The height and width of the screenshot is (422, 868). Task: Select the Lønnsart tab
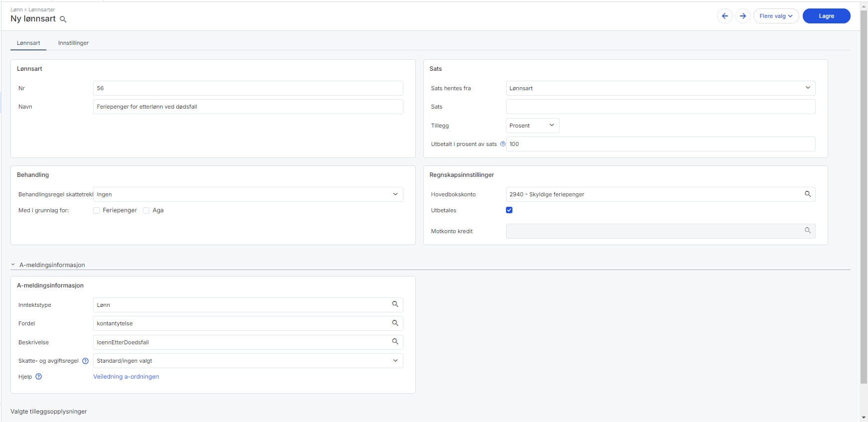[x=28, y=43]
